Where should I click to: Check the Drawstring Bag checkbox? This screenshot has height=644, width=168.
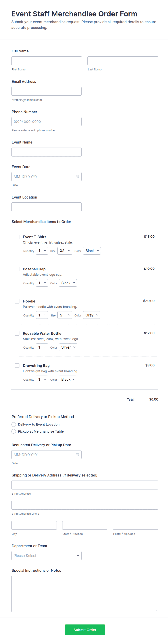tap(17, 366)
